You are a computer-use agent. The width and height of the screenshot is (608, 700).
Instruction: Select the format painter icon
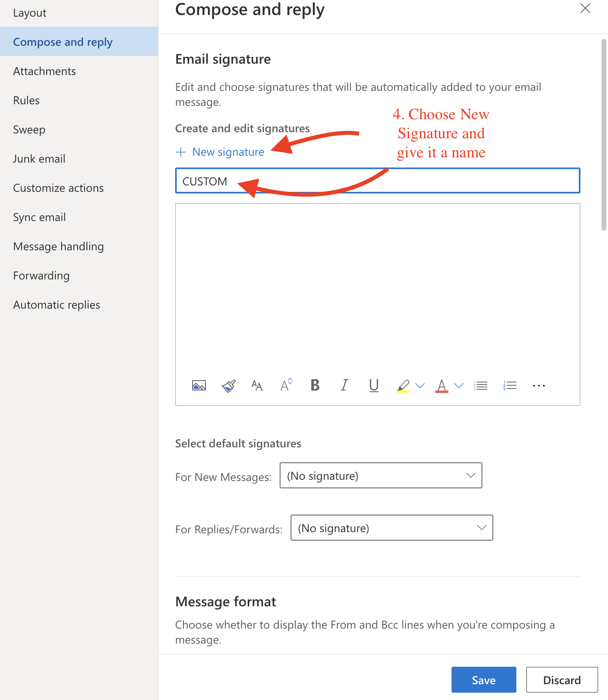[x=229, y=385]
